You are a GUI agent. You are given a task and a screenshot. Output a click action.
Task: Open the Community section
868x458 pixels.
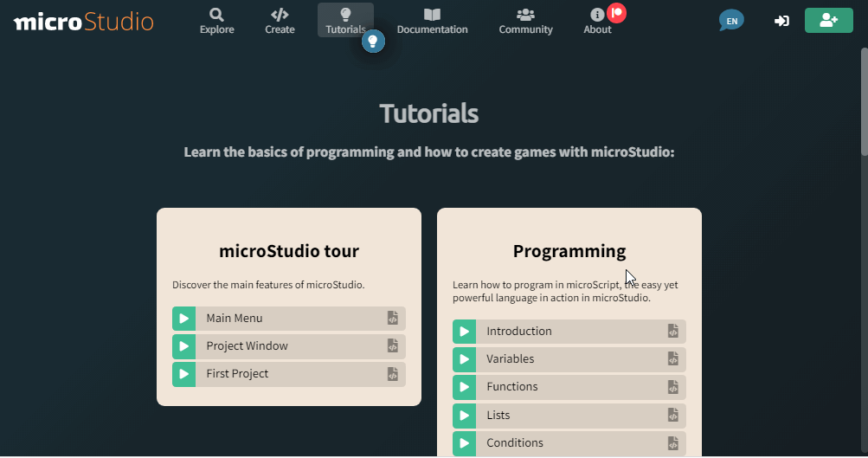point(525,21)
